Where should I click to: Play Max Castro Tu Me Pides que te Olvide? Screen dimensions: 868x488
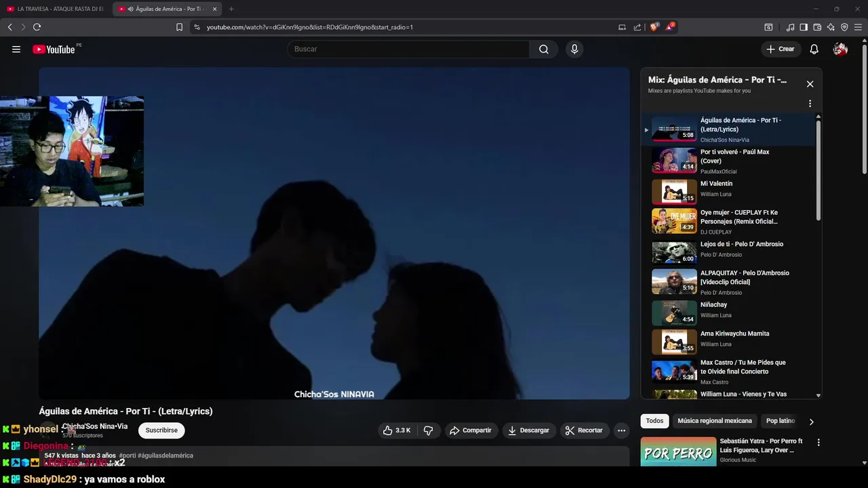(x=729, y=371)
